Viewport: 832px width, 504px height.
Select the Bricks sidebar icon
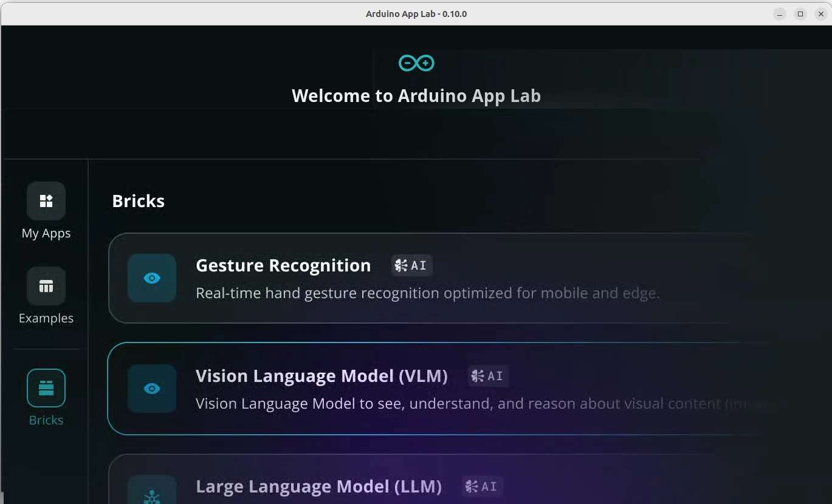(x=46, y=388)
